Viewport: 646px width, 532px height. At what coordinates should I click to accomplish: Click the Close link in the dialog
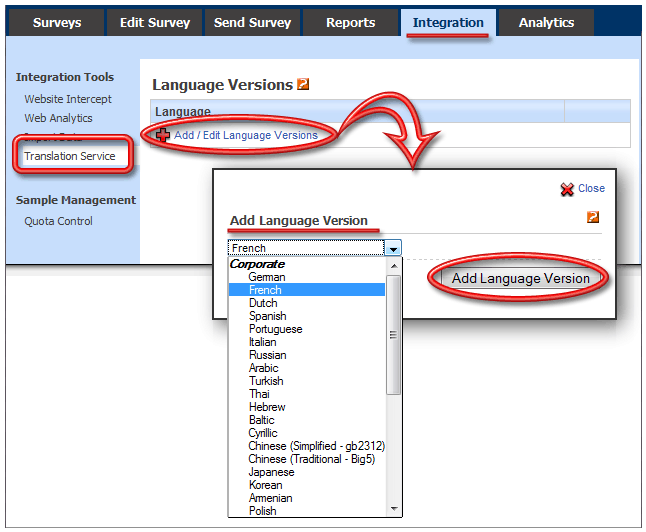tap(591, 188)
